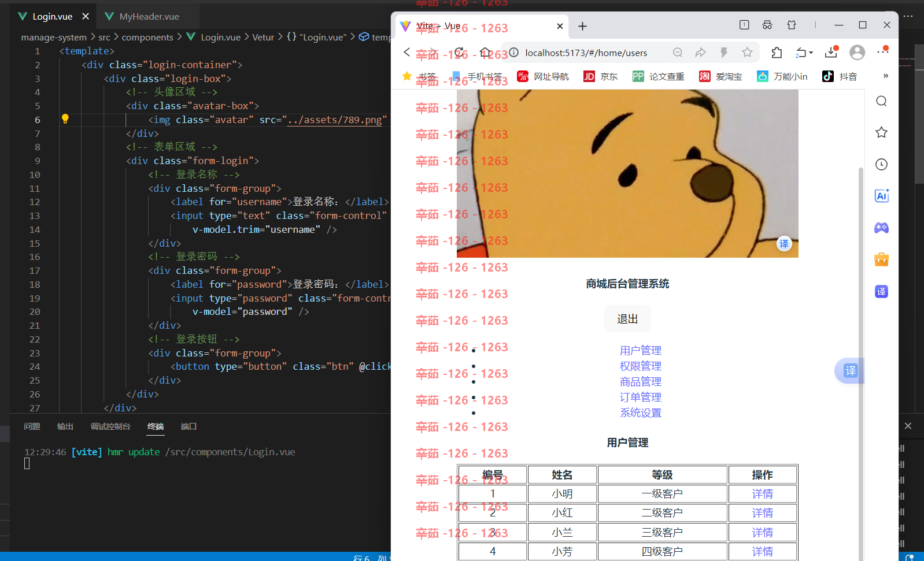Close the Login.vue editor tab
The image size is (924, 561).
86,16
